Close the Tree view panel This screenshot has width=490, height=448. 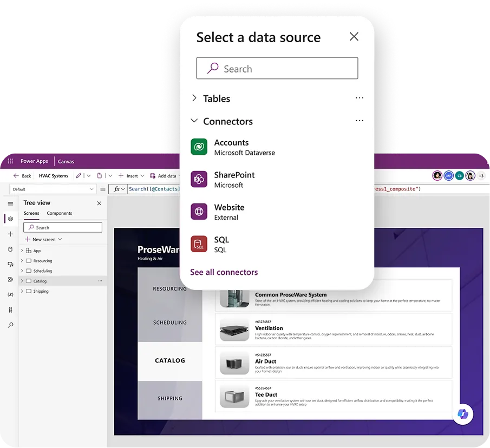(99, 203)
